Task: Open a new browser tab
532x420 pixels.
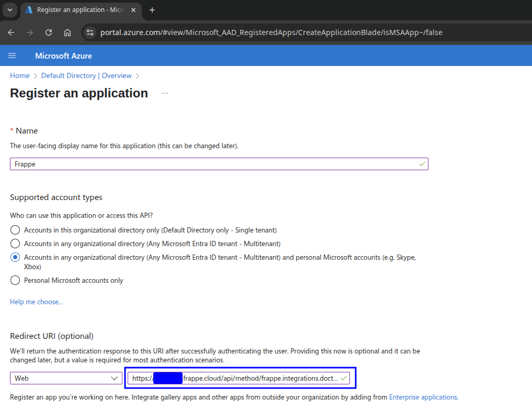Action: pyautogui.click(x=152, y=10)
